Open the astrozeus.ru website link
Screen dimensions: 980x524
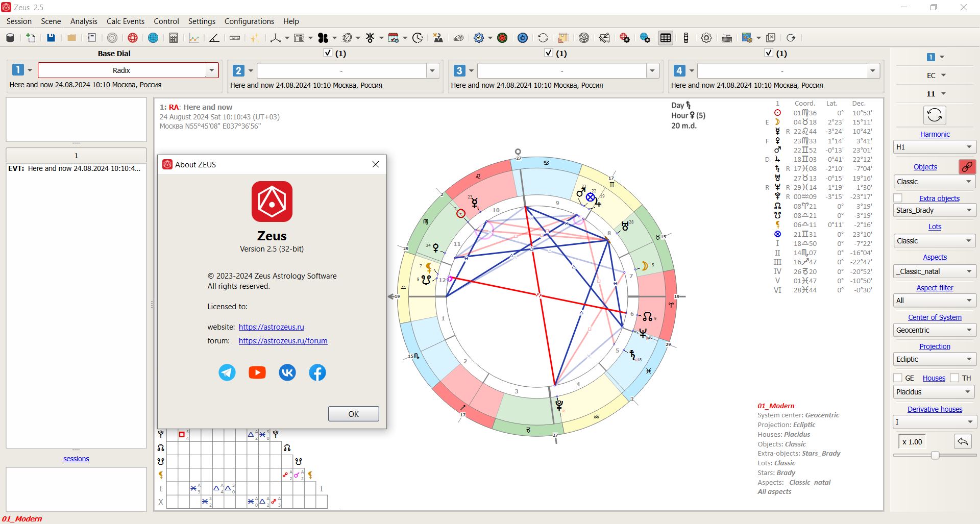[271, 327]
